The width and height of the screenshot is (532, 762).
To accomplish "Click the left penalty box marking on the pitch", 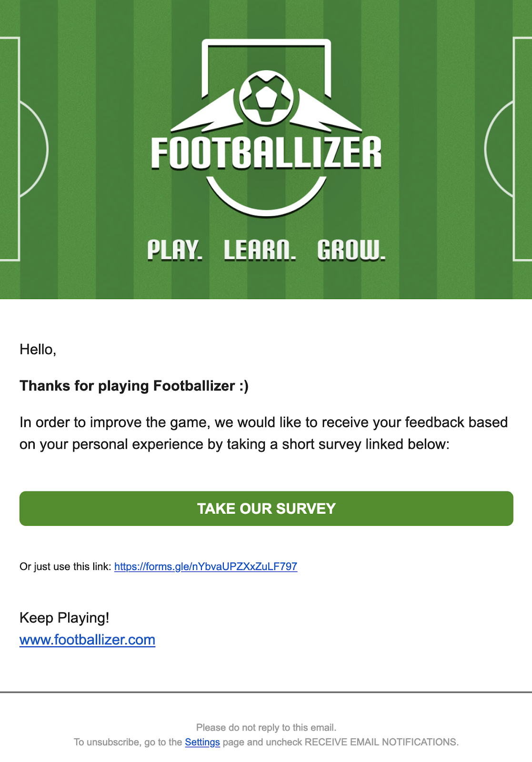I will point(10,149).
